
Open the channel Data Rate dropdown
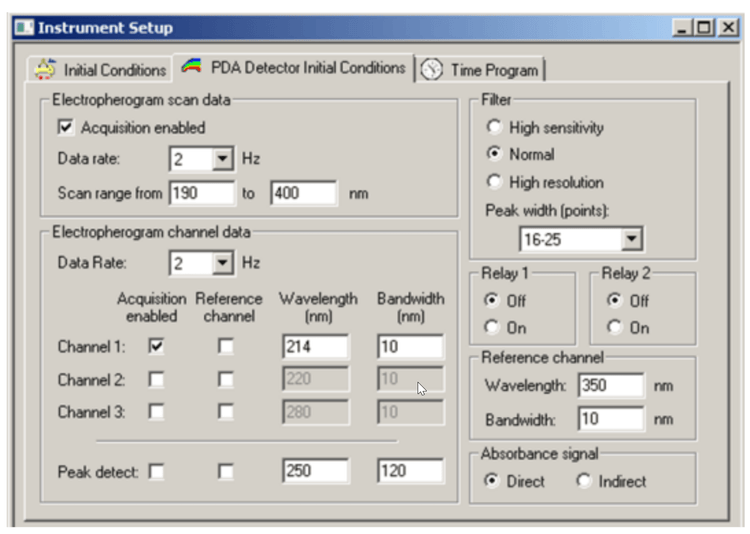(223, 263)
